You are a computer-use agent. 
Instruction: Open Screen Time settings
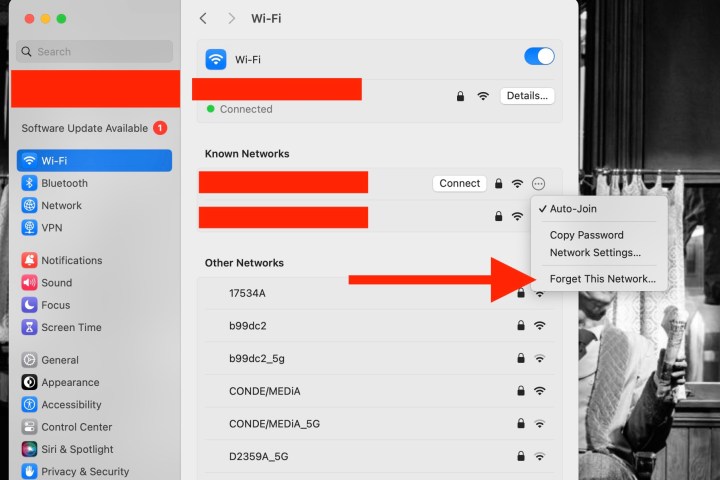coord(71,327)
